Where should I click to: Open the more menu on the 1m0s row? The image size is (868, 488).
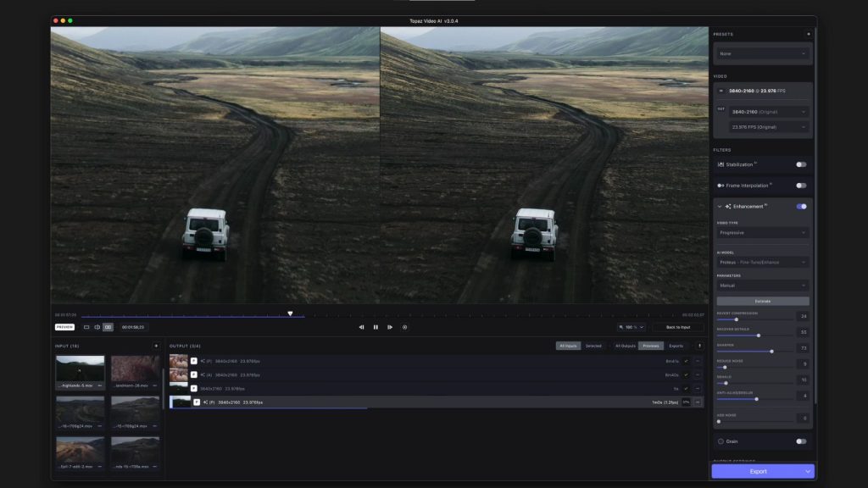tap(698, 402)
